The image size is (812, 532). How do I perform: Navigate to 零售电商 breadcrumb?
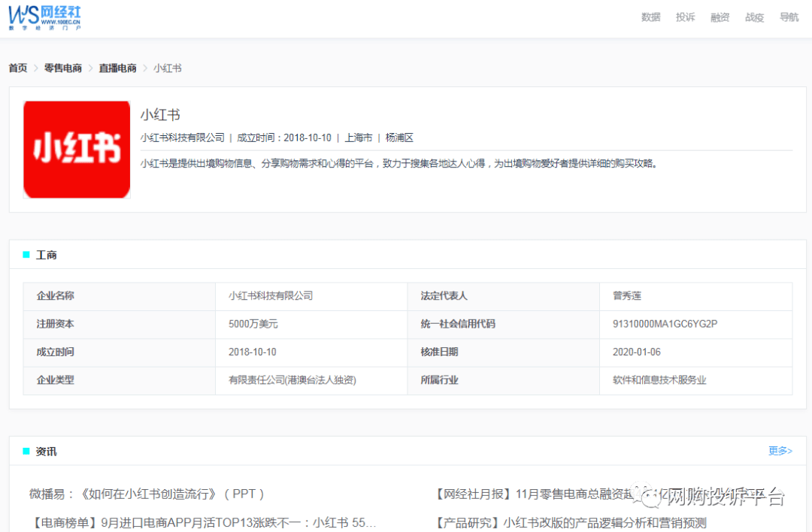coord(63,68)
